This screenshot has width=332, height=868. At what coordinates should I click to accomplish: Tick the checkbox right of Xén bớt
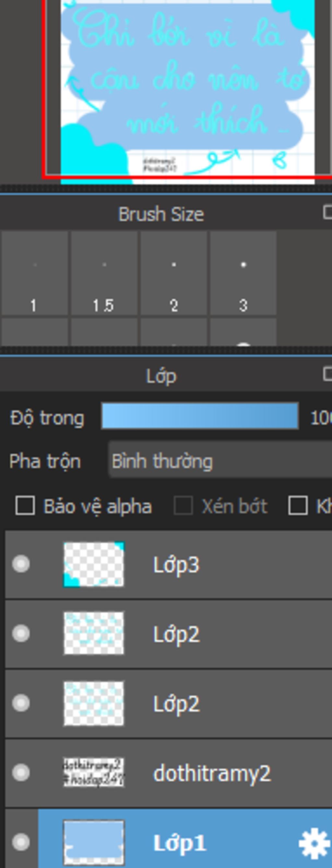point(298,506)
